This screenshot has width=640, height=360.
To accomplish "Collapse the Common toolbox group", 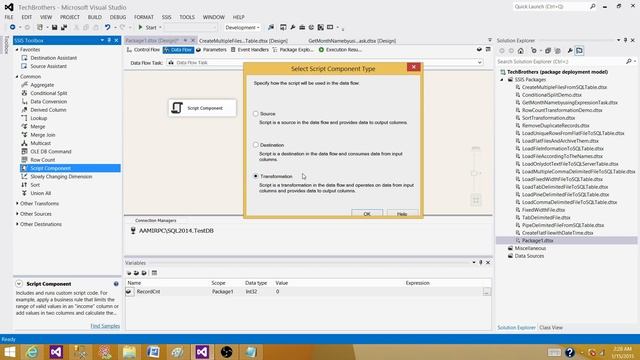I will [17, 76].
